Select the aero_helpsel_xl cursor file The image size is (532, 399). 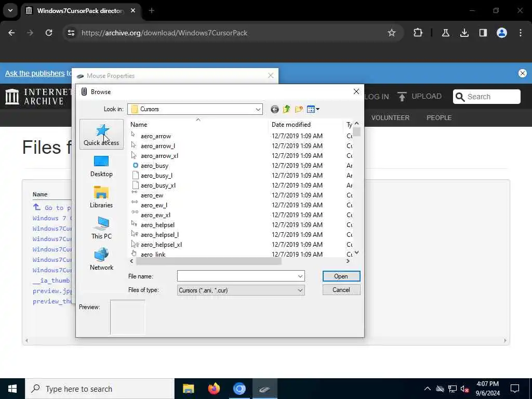[x=161, y=244]
